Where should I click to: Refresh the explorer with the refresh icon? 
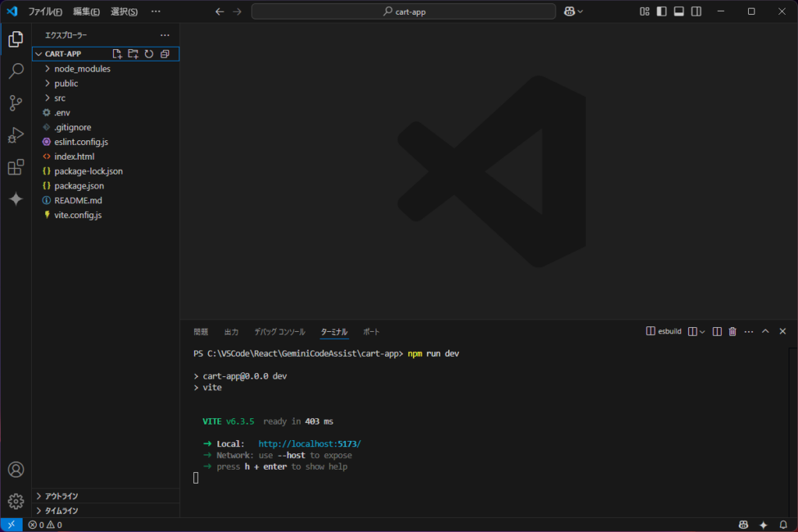(149, 54)
